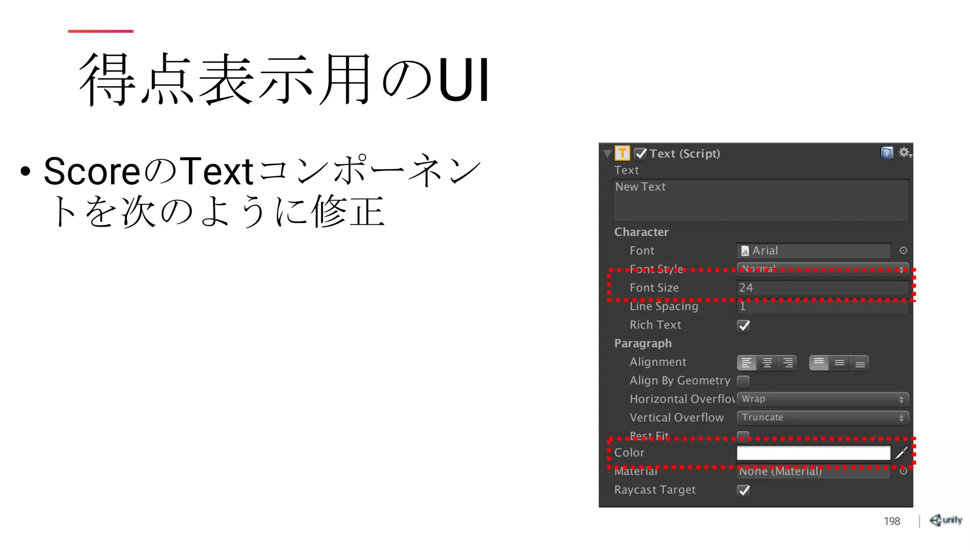Click the Text script T icon

pyautogui.click(x=622, y=154)
